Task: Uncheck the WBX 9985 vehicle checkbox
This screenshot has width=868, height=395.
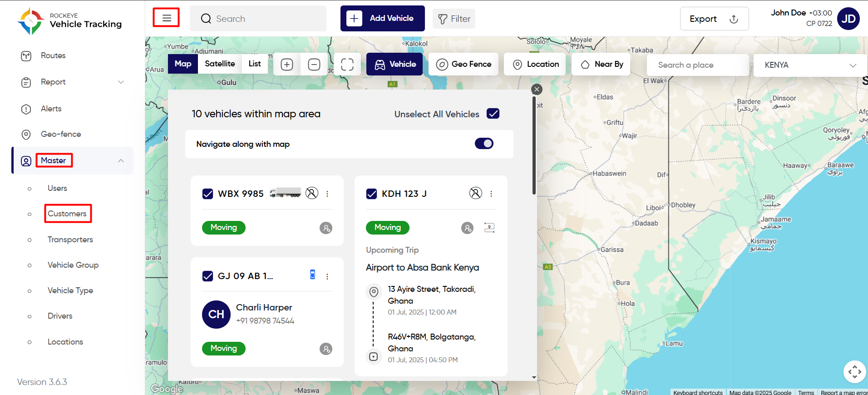Action: tap(207, 194)
